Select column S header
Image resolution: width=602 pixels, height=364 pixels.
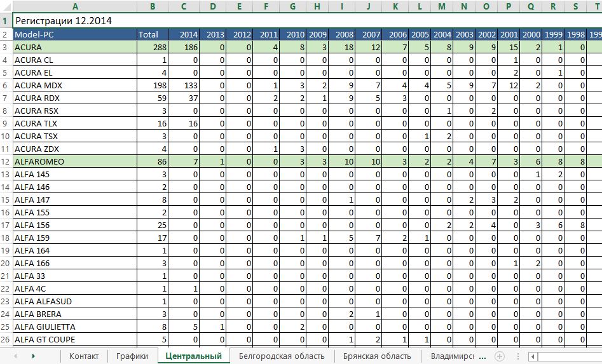[575, 6]
